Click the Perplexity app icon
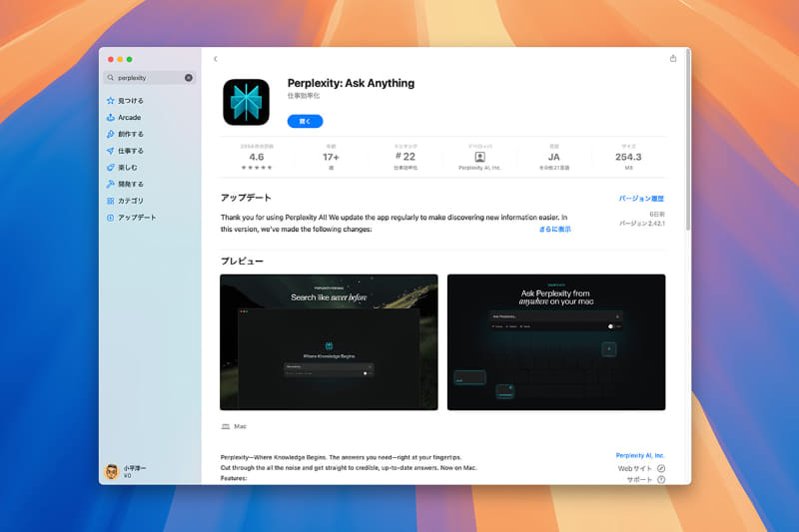 coord(246,102)
